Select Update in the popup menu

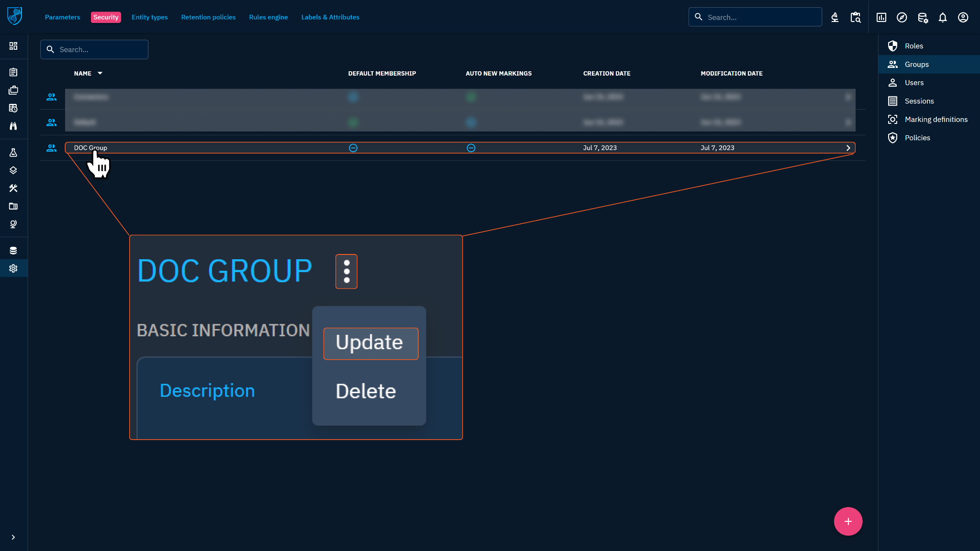click(370, 343)
